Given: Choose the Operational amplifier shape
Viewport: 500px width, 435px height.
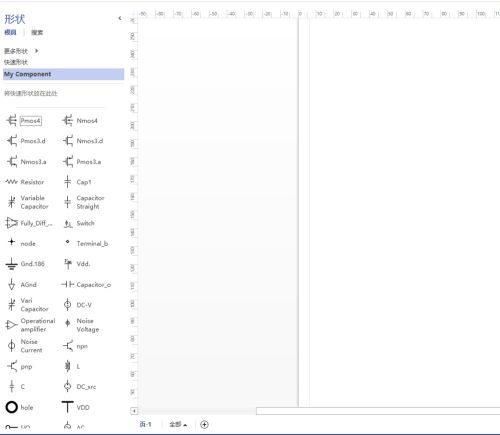Looking at the screenshot, I should point(31,325).
